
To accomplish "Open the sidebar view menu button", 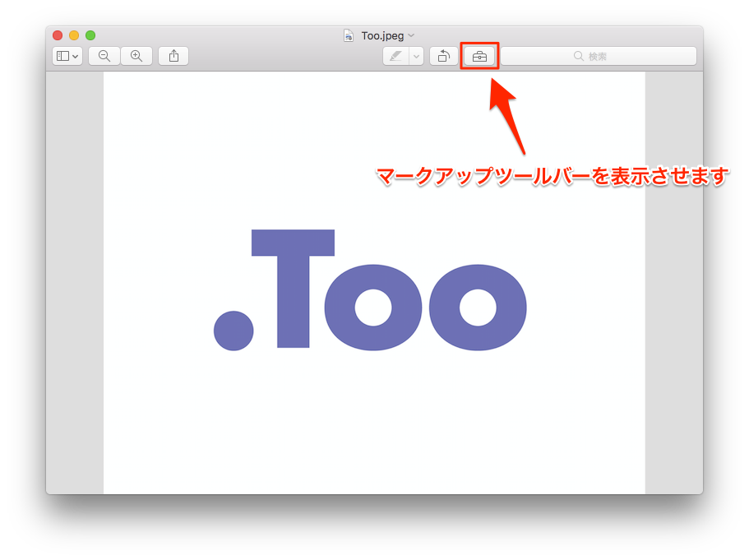I will click(67, 56).
